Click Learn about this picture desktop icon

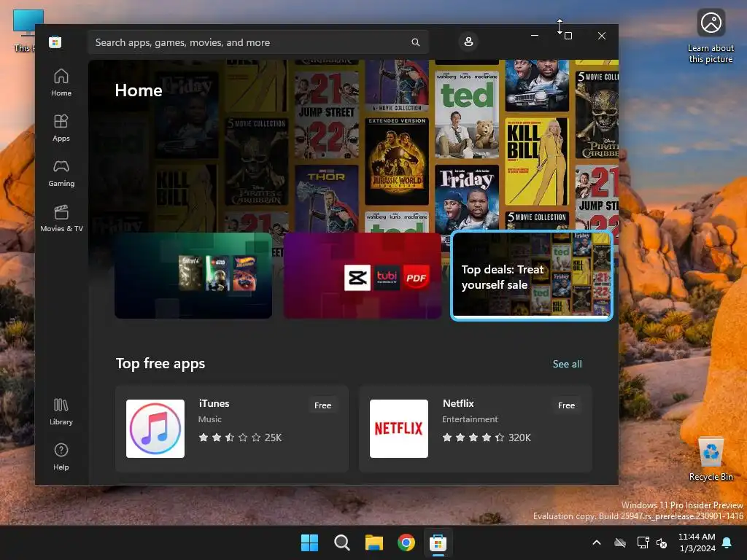[x=711, y=36]
